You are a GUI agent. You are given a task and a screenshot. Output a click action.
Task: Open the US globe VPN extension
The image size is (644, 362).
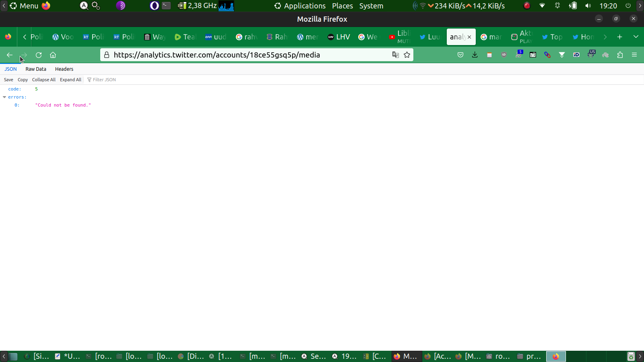coord(591,54)
